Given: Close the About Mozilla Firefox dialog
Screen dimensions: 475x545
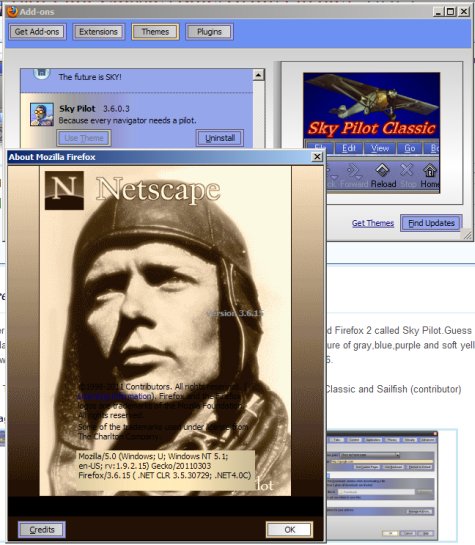Looking at the screenshot, I should tap(317, 157).
